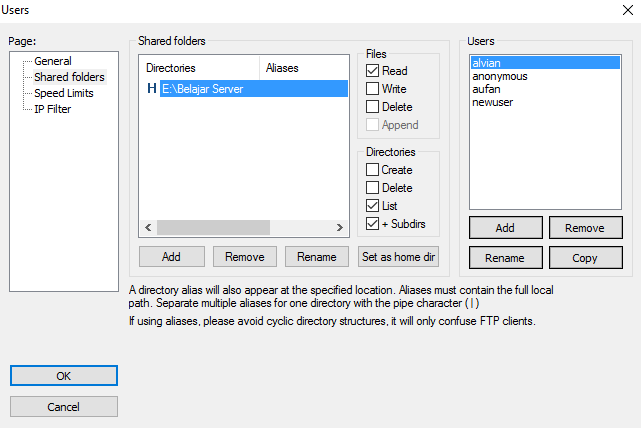
Task: Go to the IP Filter page
Action: [53, 109]
